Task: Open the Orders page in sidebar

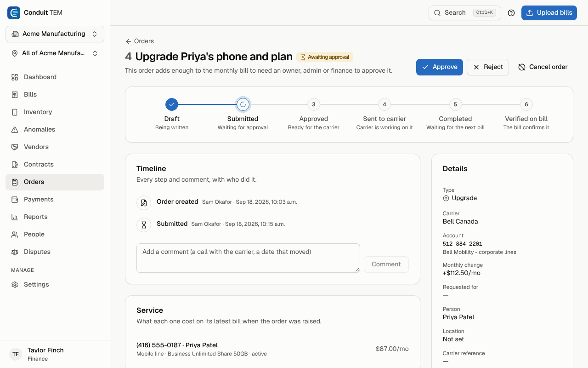Action: pyautogui.click(x=55, y=182)
